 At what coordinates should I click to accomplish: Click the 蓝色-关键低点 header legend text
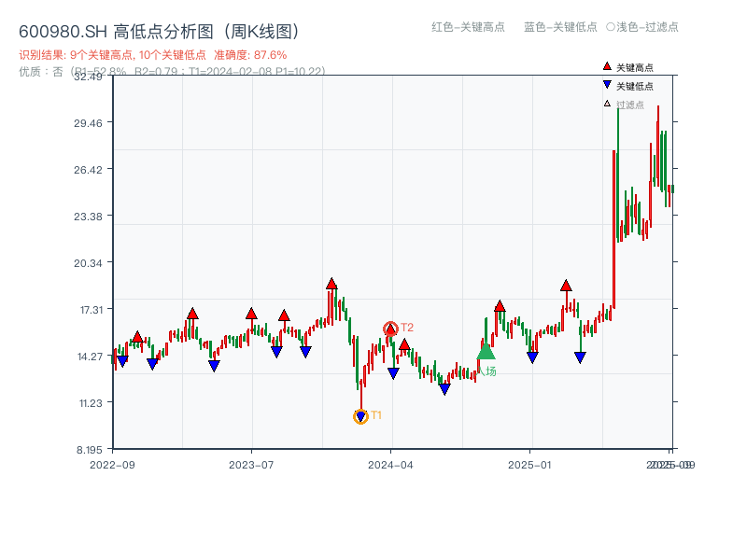click(x=560, y=27)
